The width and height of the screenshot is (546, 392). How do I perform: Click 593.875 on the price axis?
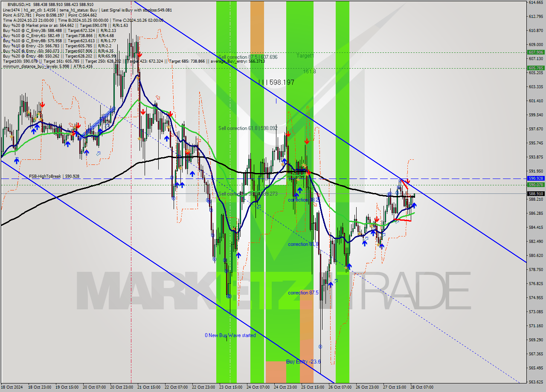[x=536, y=157]
